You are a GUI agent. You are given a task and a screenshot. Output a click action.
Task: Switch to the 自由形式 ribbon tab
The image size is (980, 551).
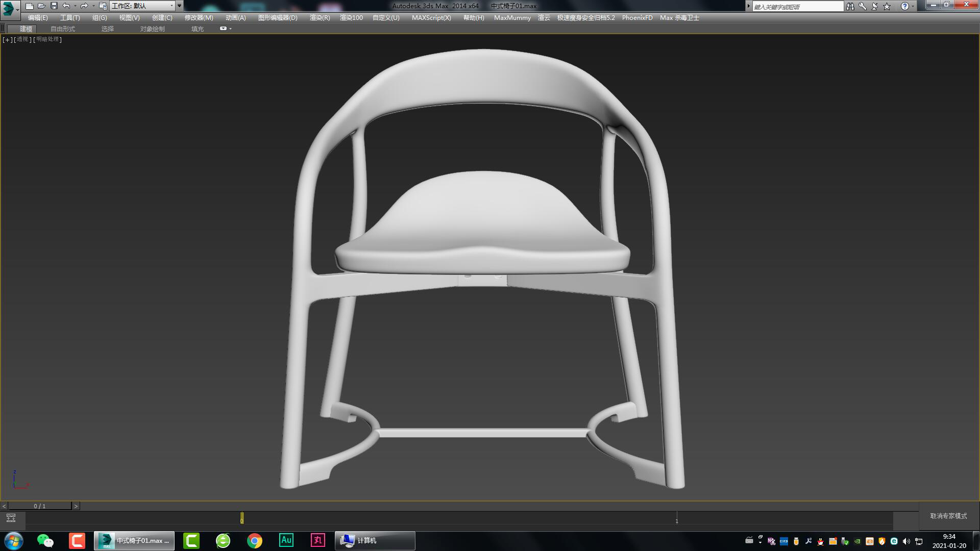62,29
